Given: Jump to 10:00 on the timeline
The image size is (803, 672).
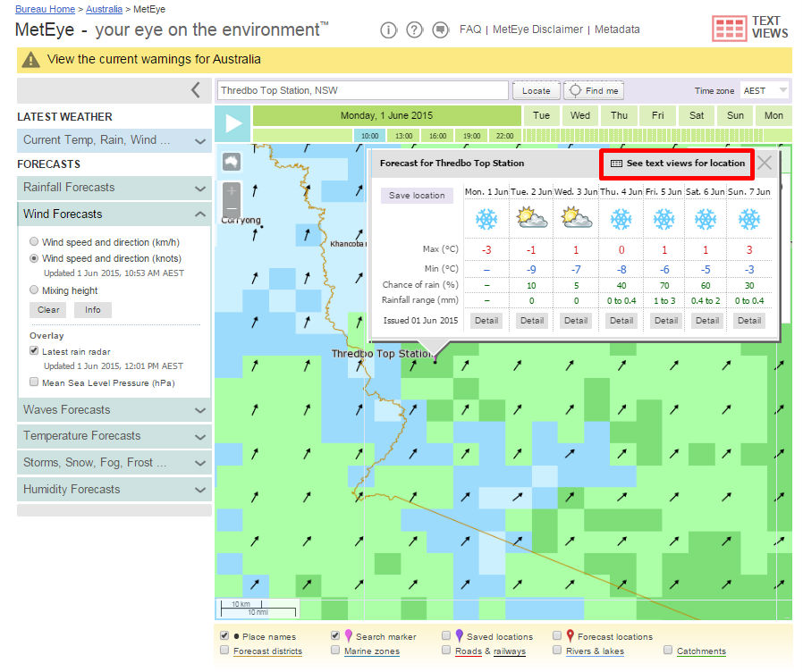Looking at the screenshot, I should point(369,136).
